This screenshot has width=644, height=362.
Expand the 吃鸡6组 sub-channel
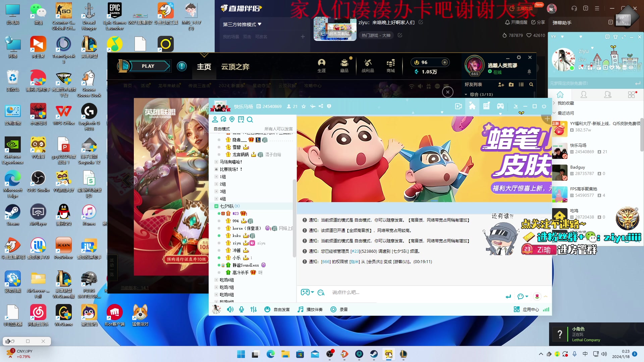216,280
